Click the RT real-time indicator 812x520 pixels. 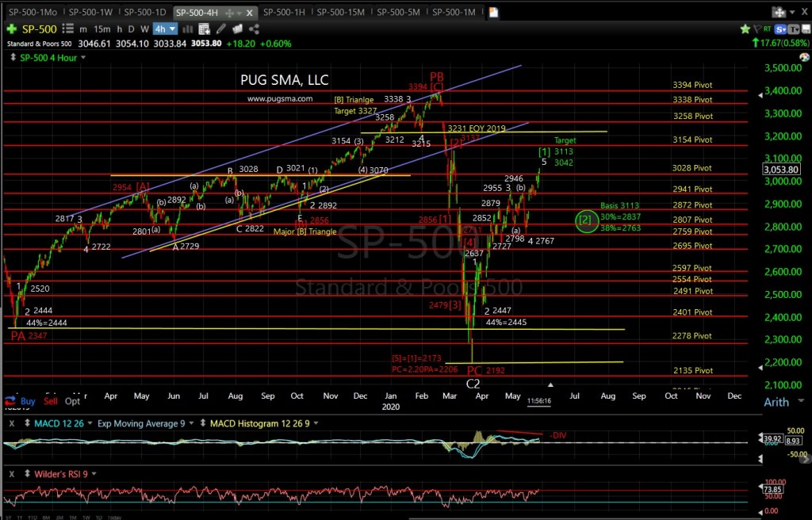(768, 29)
